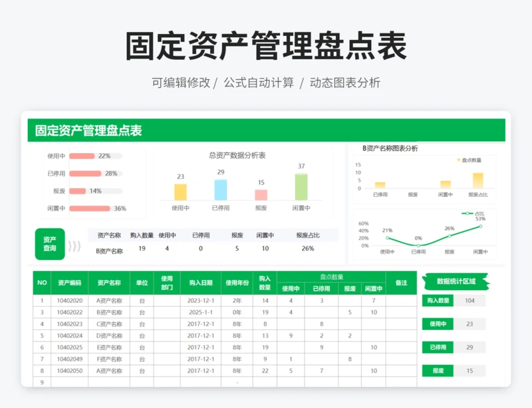The height and width of the screenshot is (408, 532).
Task: Click the 备注 column header
Action: 402,283
